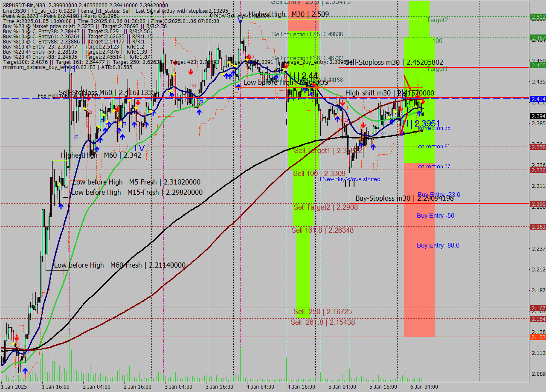The image size is (546, 392).
Task: Click the minimum_distance_buy_levels info line
Action: (x=67, y=67)
